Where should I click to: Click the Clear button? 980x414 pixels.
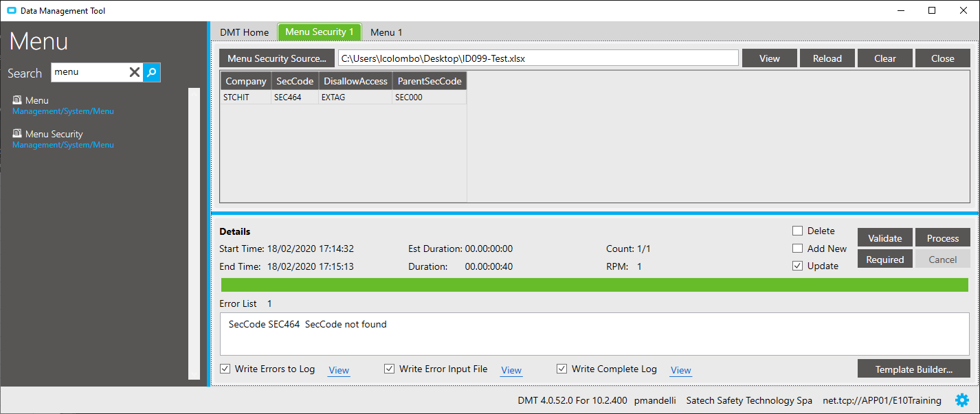pyautogui.click(x=885, y=58)
